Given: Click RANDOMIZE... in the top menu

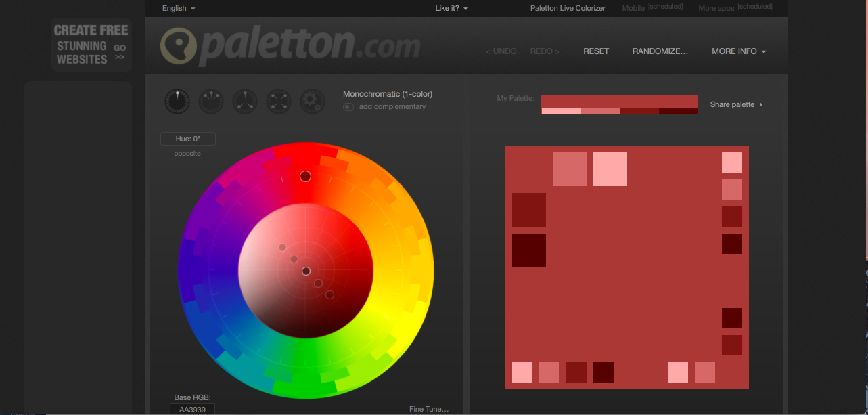Looking at the screenshot, I should point(660,51).
